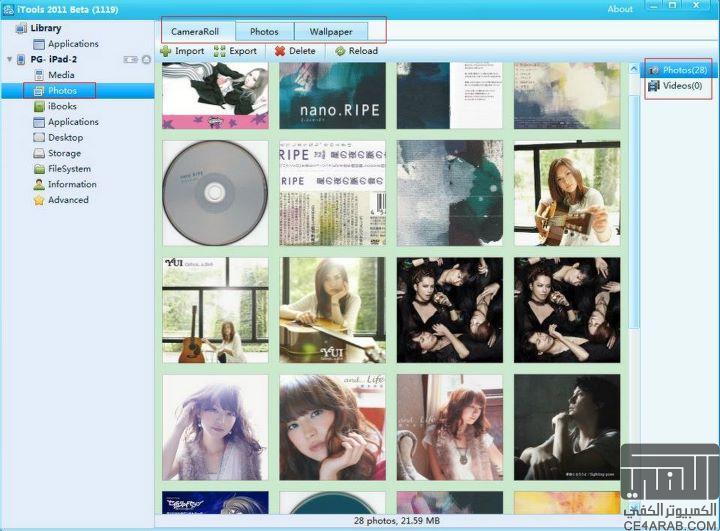The width and height of the screenshot is (720, 531).
Task: Click the Library icon in sidebar
Action: click(21, 28)
